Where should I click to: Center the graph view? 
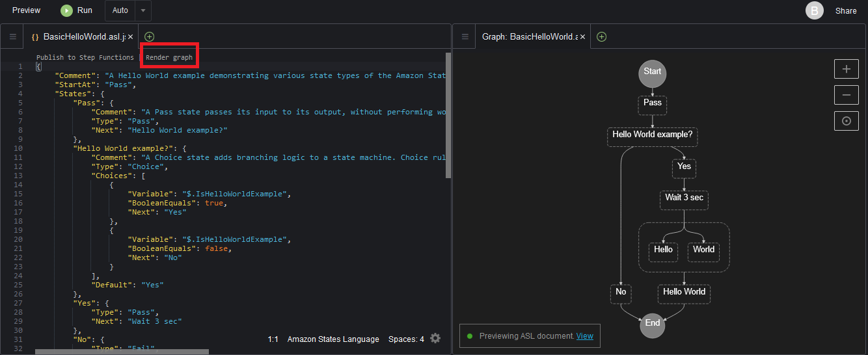[846, 121]
